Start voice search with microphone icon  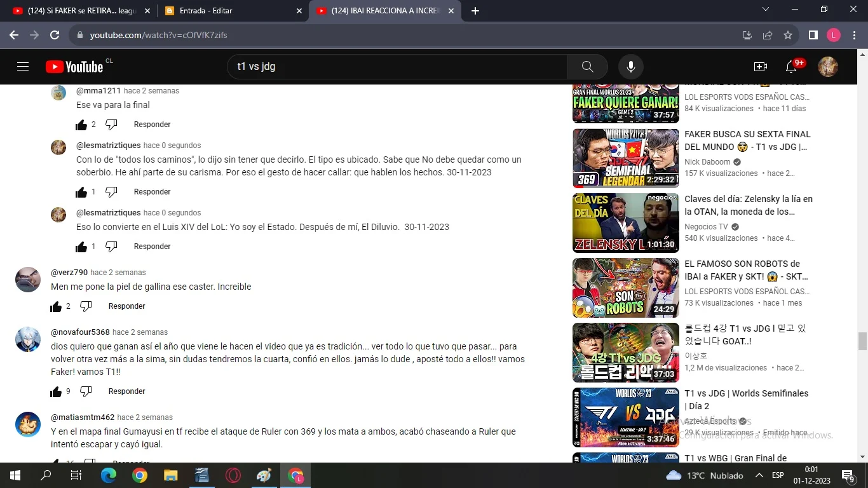pos(631,67)
